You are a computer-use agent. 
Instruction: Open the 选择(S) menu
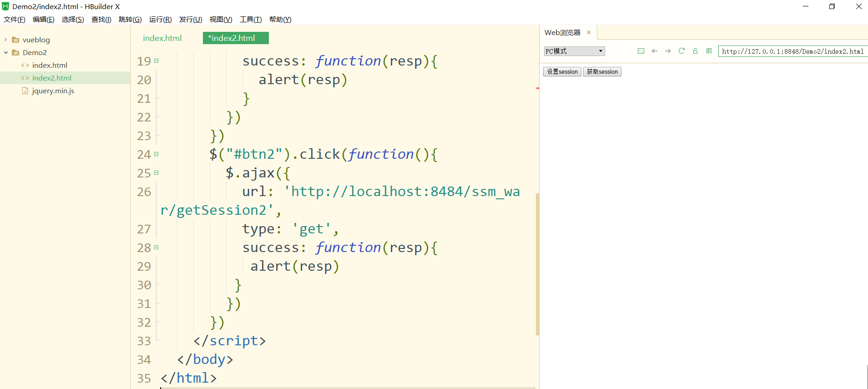tap(73, 19)
